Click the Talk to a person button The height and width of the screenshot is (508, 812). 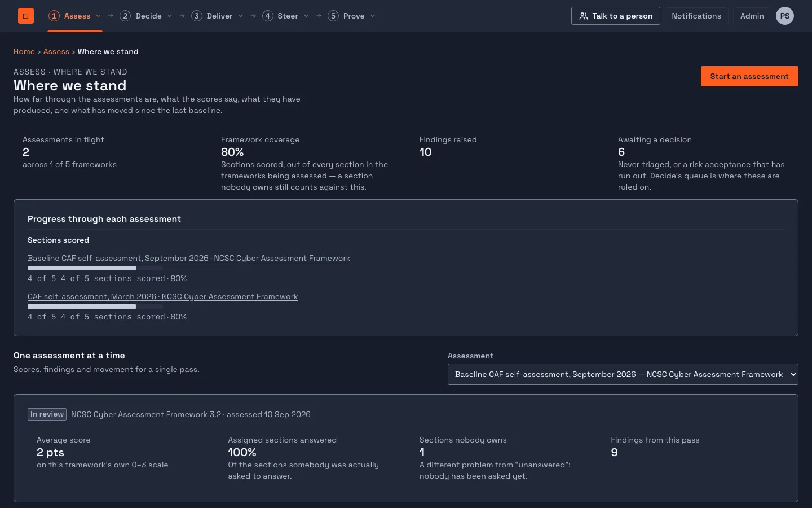616,16
